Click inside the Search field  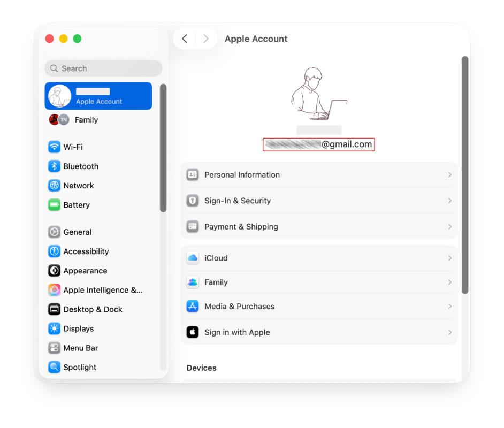(103, 68)
